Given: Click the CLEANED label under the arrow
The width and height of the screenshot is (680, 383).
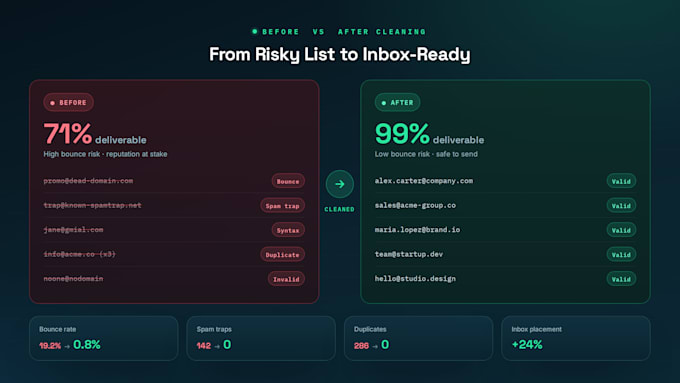Looking at the screenshot, I should [340, 210].
